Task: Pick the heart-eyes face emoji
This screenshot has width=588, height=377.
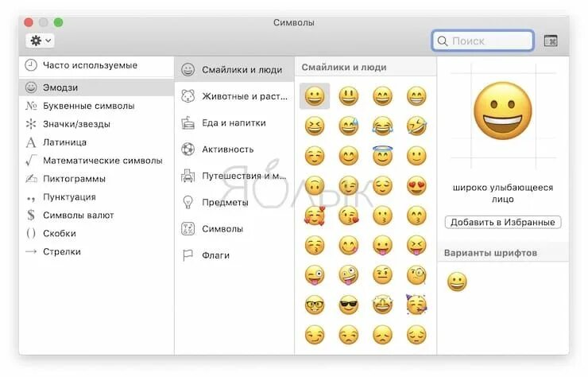Action: 416,185
